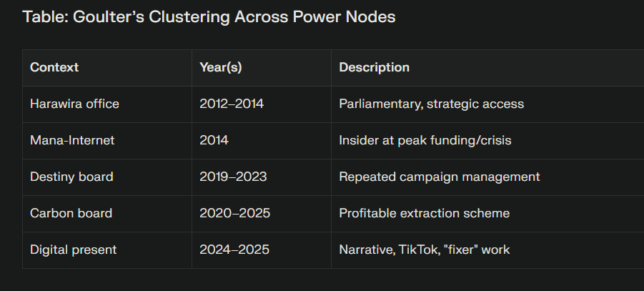The height and width of the screenshot is (291, 644).
Task: Click the Context column header
Action: pos(54,67)
